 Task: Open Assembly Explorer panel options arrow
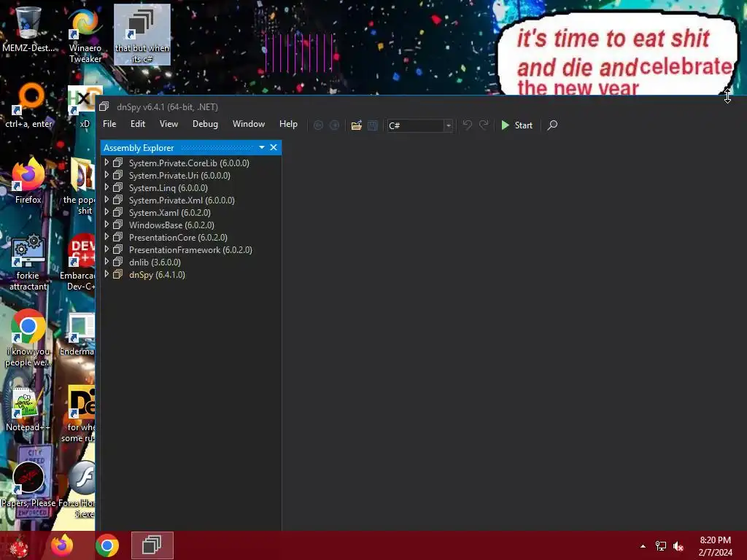point(262,147)
